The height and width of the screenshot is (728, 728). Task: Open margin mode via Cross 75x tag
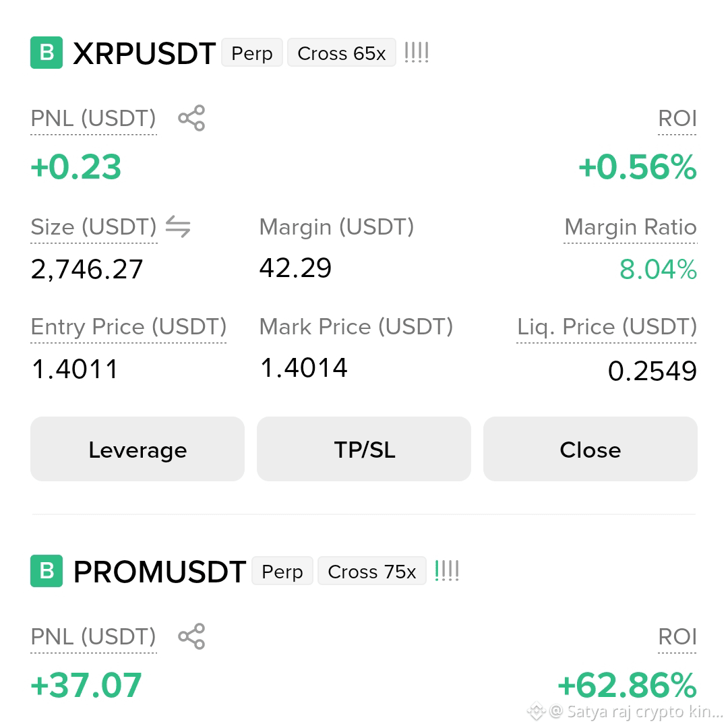[372, 571]
